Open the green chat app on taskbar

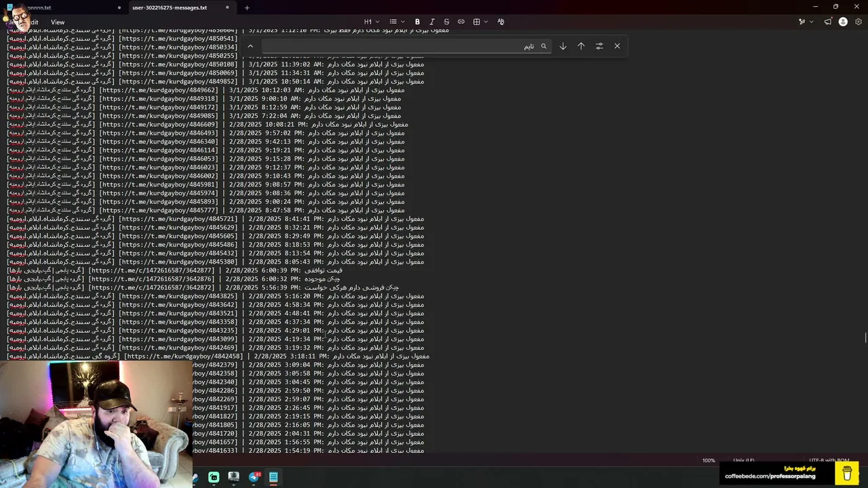click(x=214, y=477)
